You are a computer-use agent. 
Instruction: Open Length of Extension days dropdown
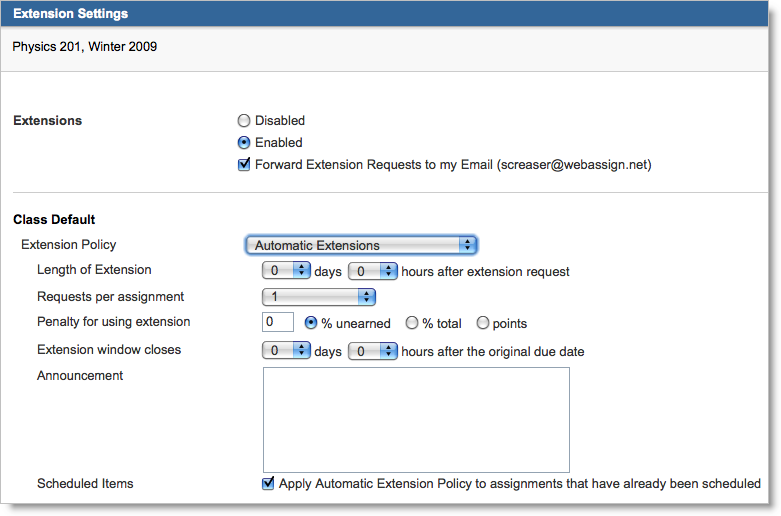pos(287,271)
